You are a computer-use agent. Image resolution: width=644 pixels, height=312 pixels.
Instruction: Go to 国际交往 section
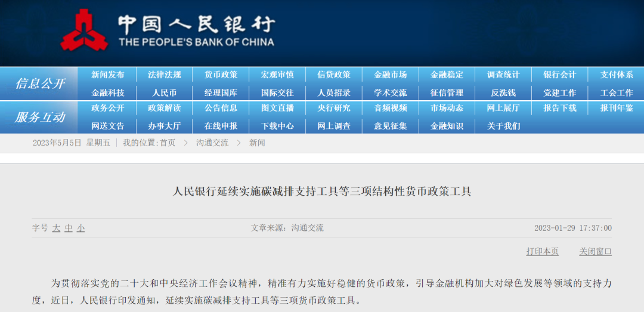tap(277, 93)
